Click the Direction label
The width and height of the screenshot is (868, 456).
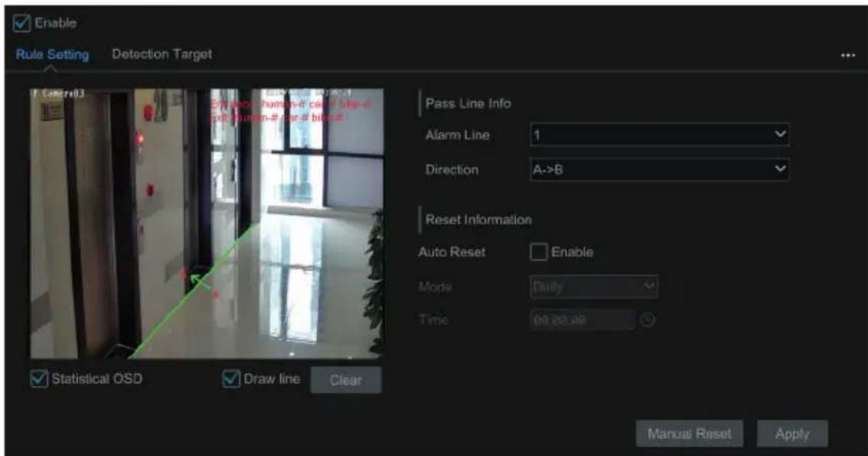pos(452,170)
